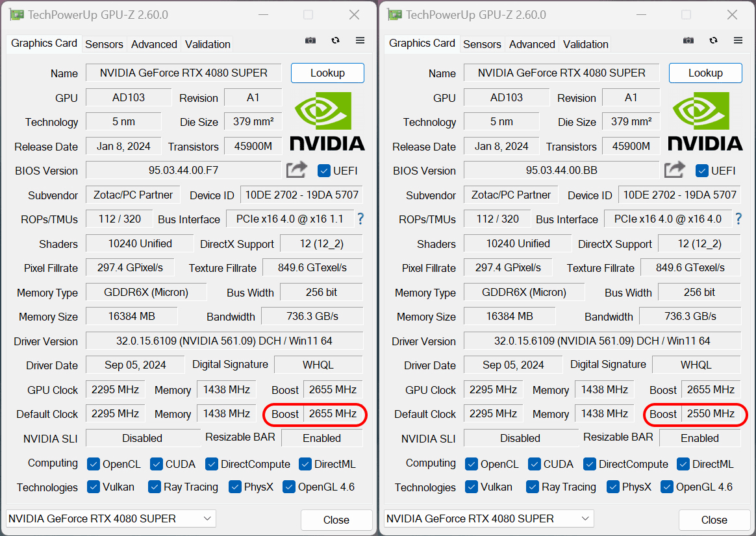Click the Driver Version field in right window
The height and width of the screenshot is (536, 756).
click(602, 341)
